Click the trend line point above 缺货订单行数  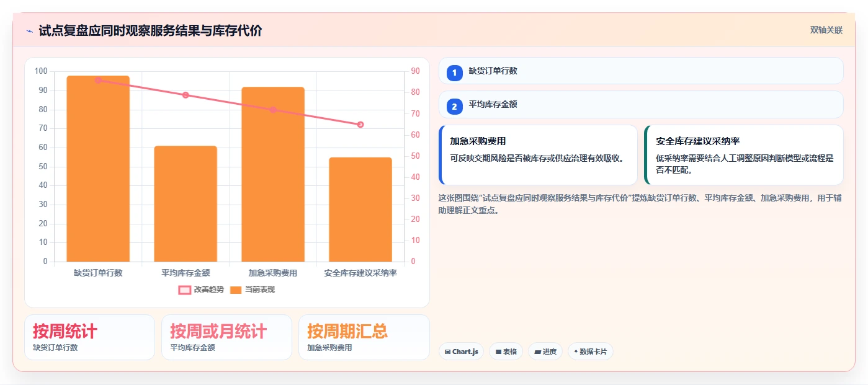tap(98, 80)
